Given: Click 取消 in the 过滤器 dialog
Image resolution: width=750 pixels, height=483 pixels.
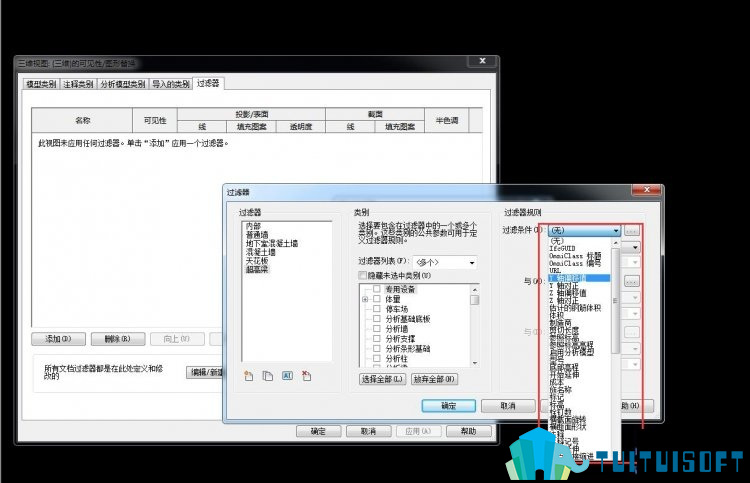Looking at the screenshot, I should click(508, 406).
